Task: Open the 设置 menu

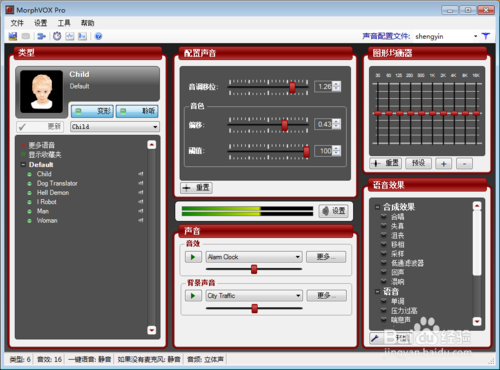Action: (x=40, y=23)
